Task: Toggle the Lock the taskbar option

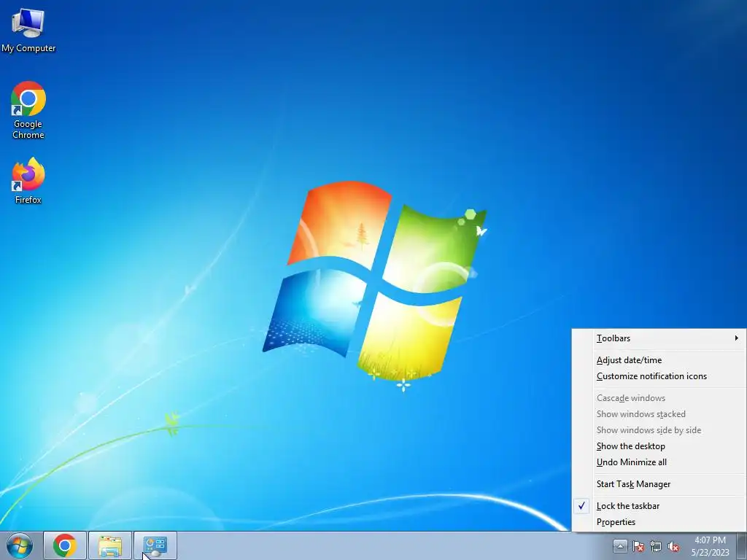Action: [659, 506]
